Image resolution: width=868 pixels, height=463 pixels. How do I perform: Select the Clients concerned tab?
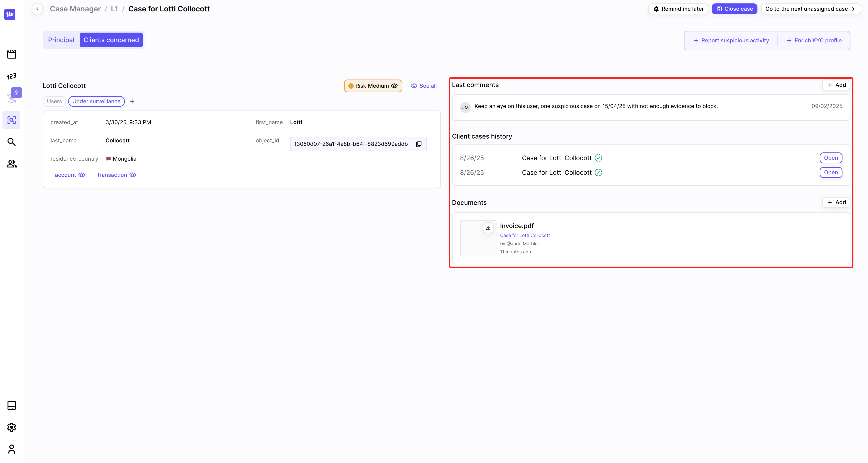tap(111, 40)
